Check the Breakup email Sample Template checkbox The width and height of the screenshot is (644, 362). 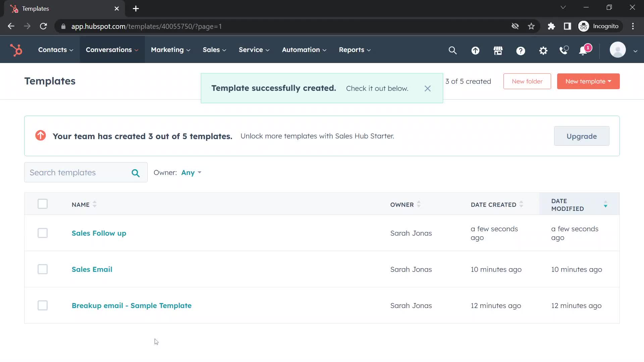(x=43, y=305)
